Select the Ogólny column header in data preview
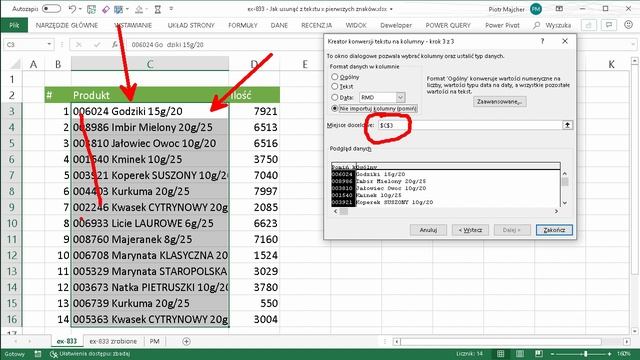 (x=458, y=166)
